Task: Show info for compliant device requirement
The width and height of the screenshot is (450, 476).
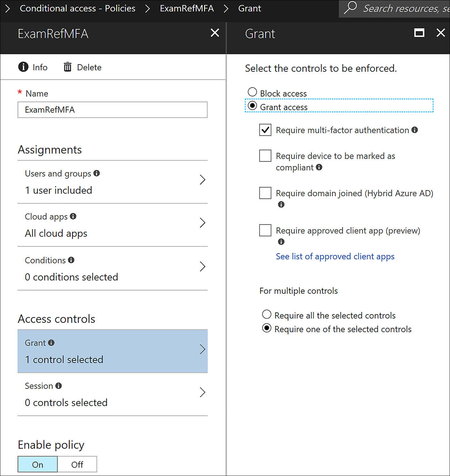Action: pos(319,167)
